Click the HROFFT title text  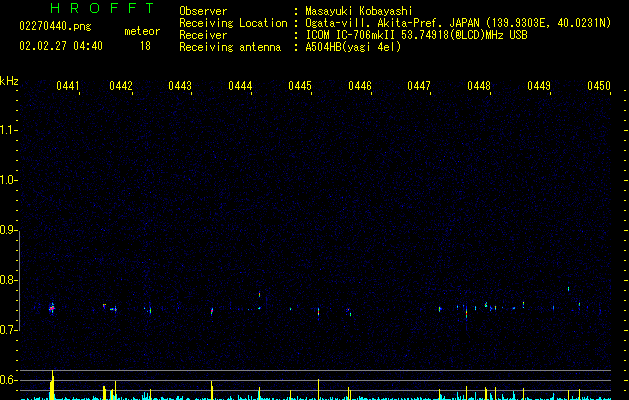pos(102,8)
